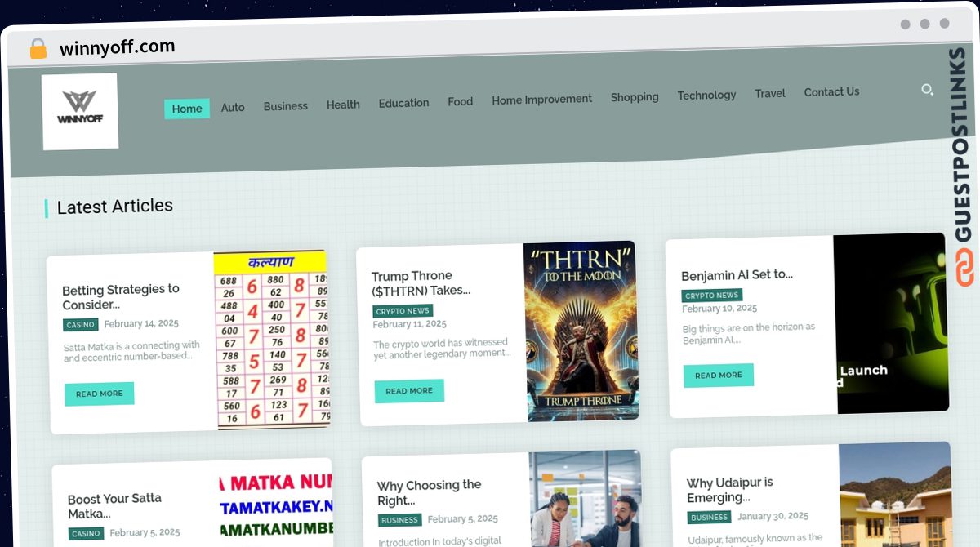The width and height of the screenshot is (980, 547).
Task: Open the THTRN To The Moon thumbnail
Action: (x=581, y=331)
